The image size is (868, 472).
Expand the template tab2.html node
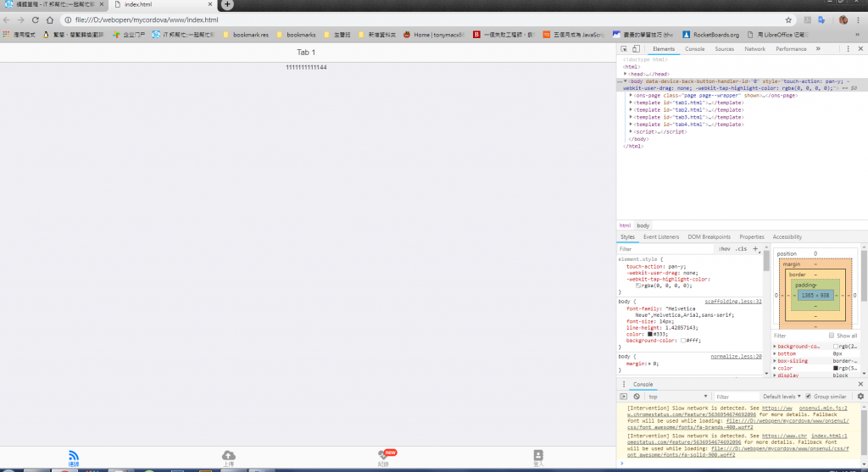pyautogui.click(x=631, y=109)
